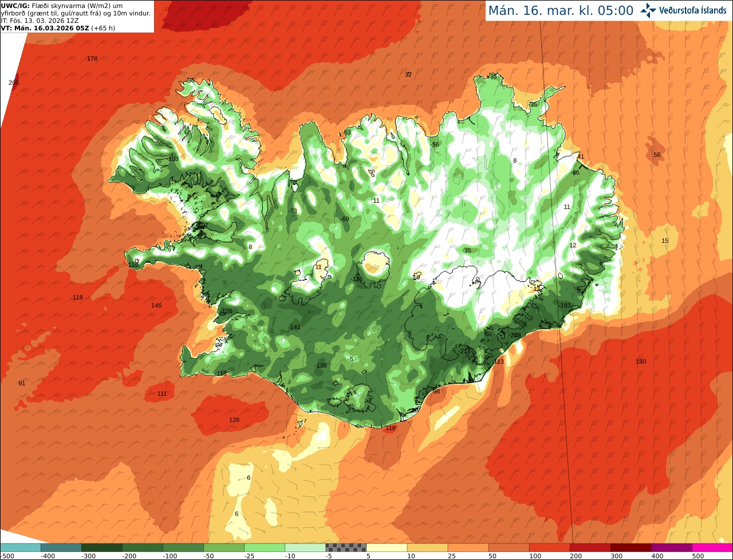Screen dimensions: 733x560
Task: Click the '63' flux value on the map
Action: tap(348, 133)
